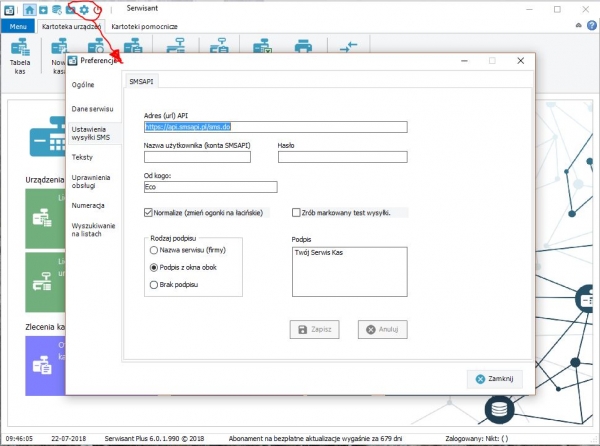
Task: Click the arrows exchange icon in ribbon
Action: (x=349, y=47)
